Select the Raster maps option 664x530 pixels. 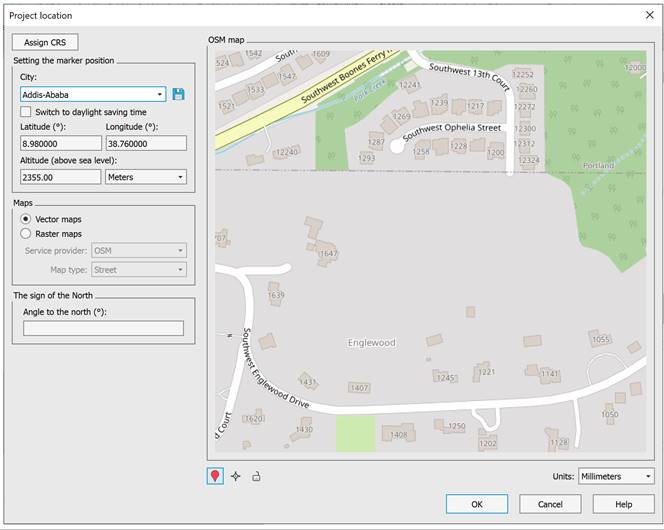(x=26, y=234)
